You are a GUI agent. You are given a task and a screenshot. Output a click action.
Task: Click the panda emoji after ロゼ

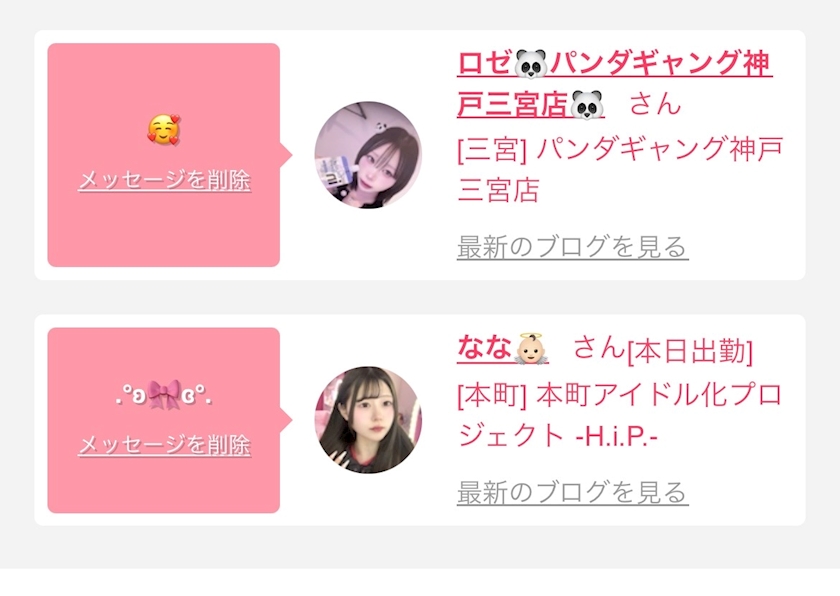click(531, 63)
